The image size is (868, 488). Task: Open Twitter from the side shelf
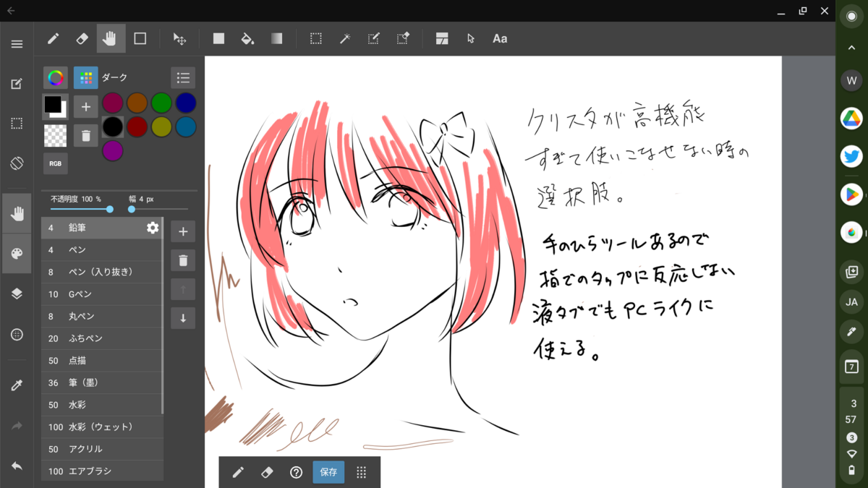(851, 155)
